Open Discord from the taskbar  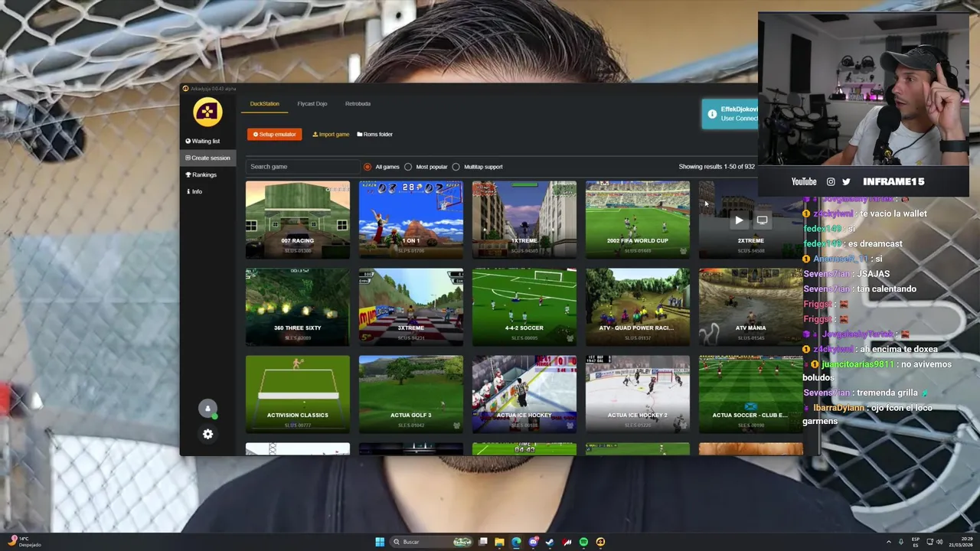pyautogui.click(x=533, y=542)
